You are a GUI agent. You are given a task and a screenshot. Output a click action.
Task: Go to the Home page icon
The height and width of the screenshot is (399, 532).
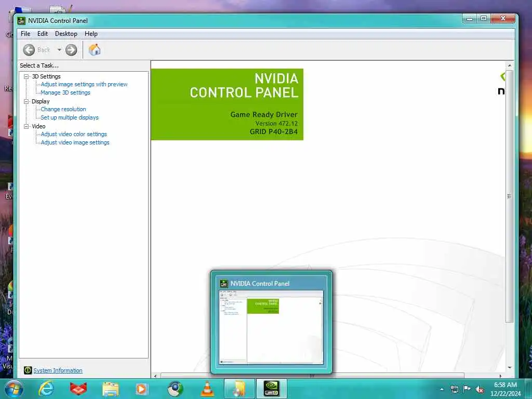(x=95, y=50)
